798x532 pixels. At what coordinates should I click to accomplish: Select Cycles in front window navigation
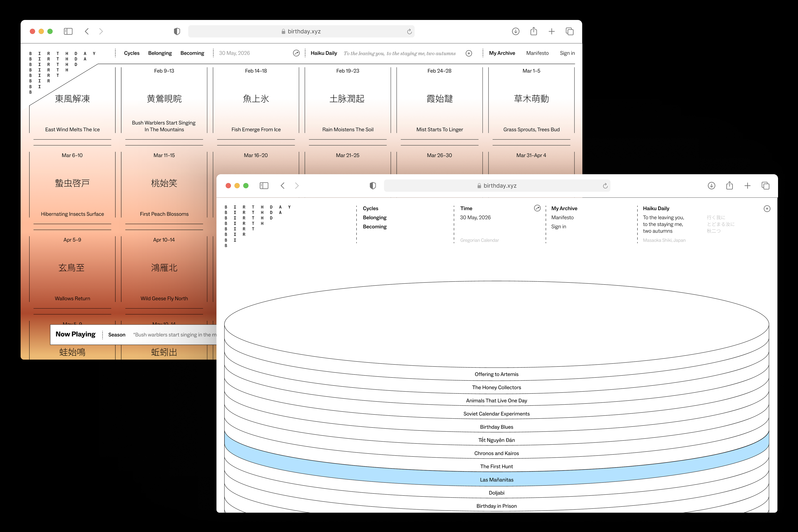click(x=371, y=208)
